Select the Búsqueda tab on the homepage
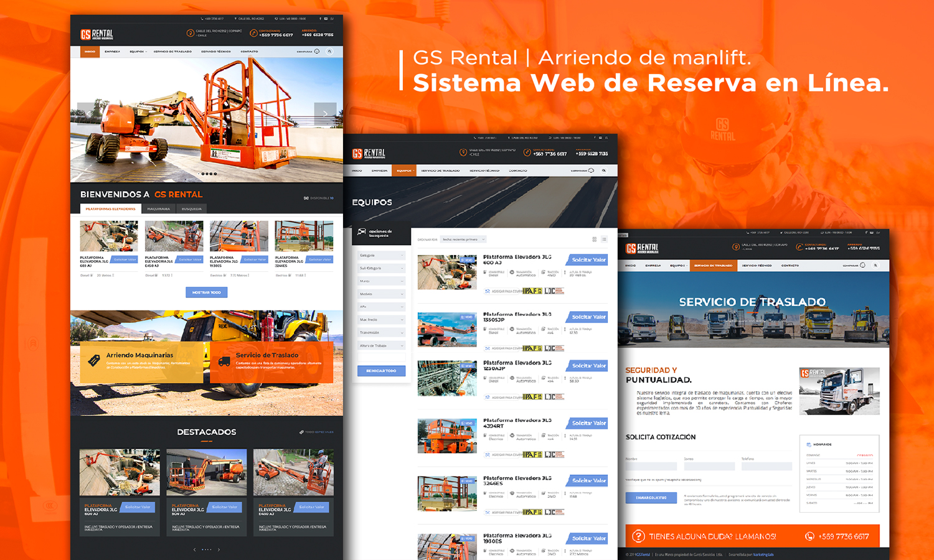 [x=191, y=209]
